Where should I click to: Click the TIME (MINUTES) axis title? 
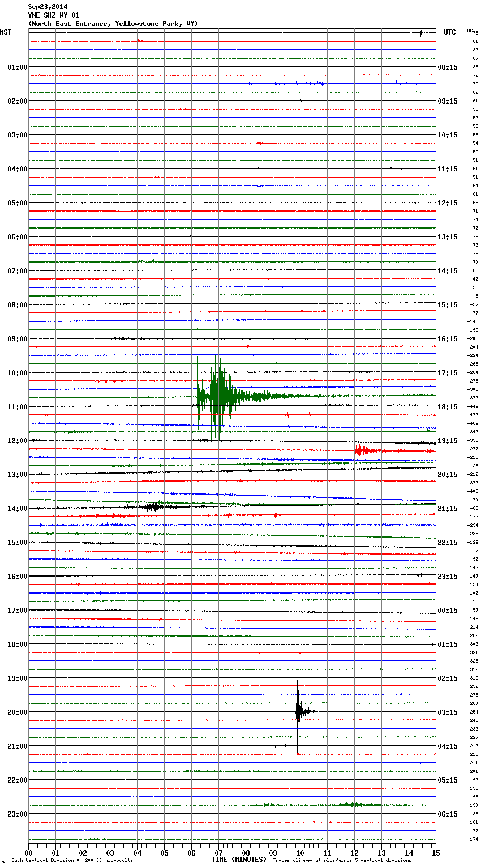[x=239, y=860]
